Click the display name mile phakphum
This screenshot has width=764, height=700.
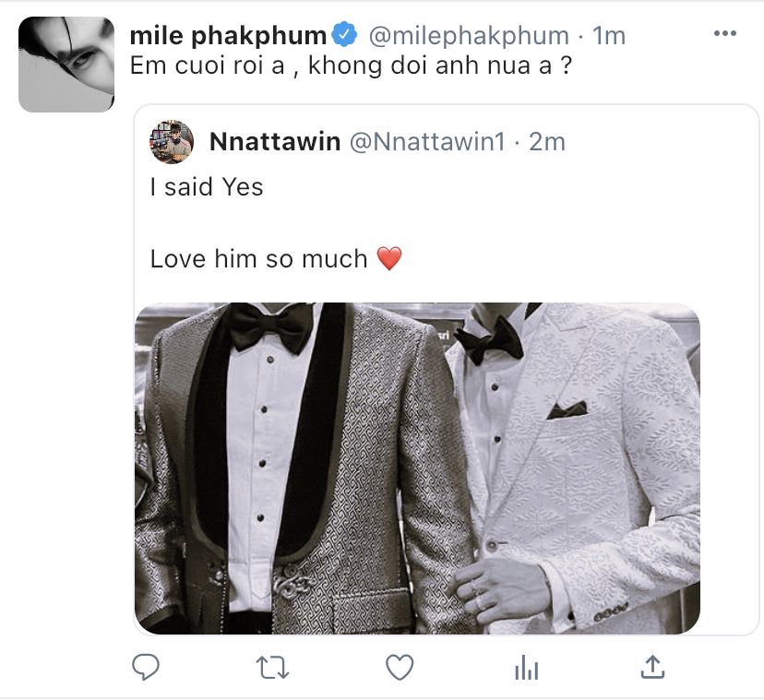tap(228, 36)
